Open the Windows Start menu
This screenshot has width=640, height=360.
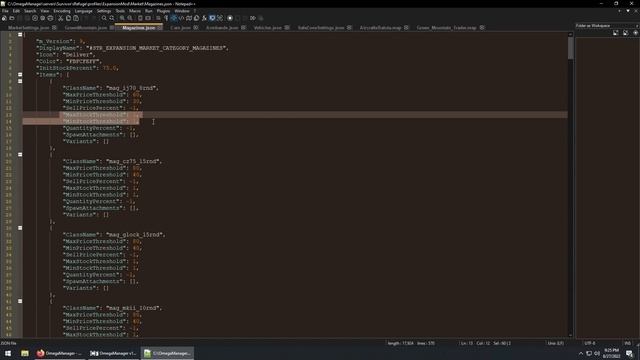[8, 353]
